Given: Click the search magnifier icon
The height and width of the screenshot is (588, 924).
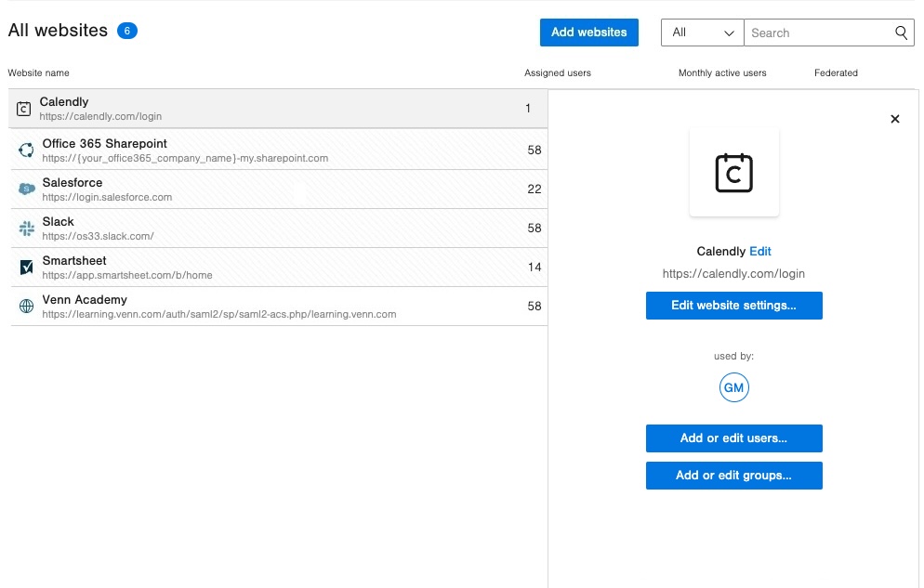Looking at the screenshot, I should click(901, 33).
